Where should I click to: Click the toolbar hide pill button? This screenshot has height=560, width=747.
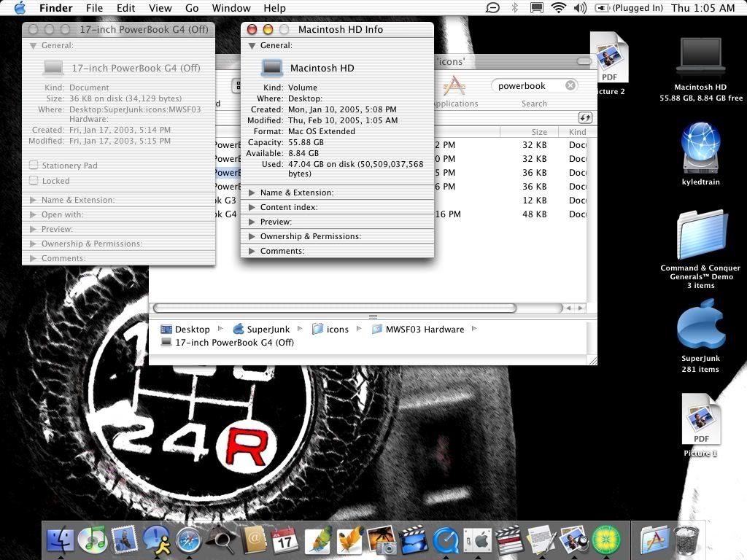click(584, 61)
